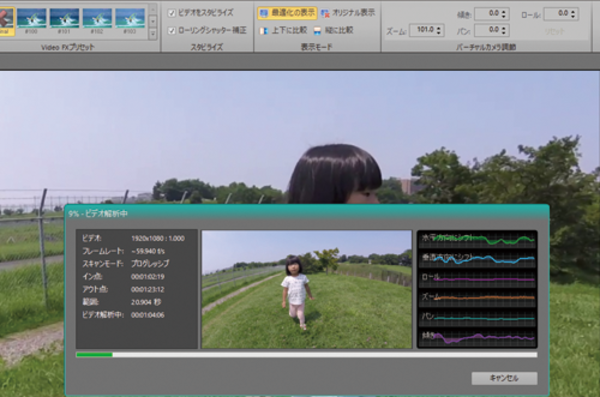600x397 pixels.
Task: Decrease the パン value with its down arrow
Action: [504, 33]
